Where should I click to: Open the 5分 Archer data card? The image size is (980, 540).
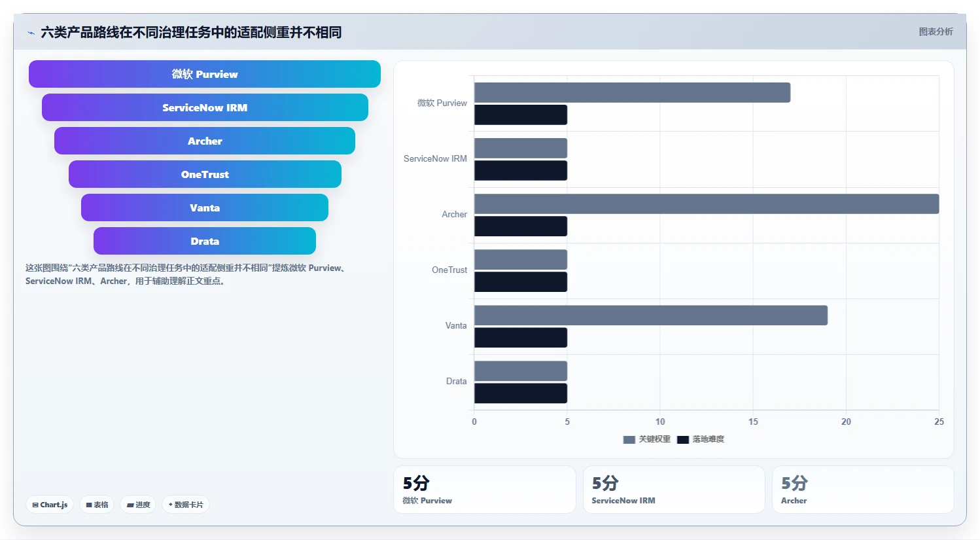coord(863,490)
